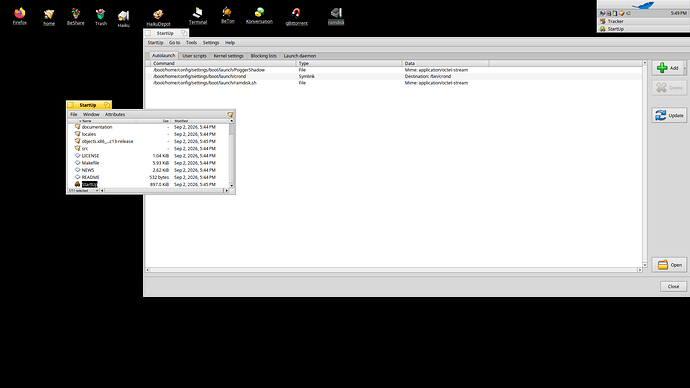Sort by the Type column header
Image resolution: width=690 pixels, height=388 pixels.
click(349, 63)
